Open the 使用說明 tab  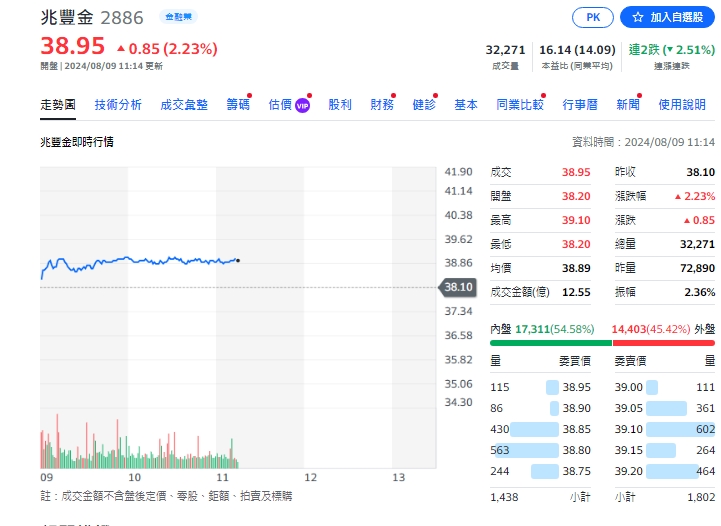[x=682, y=105]
